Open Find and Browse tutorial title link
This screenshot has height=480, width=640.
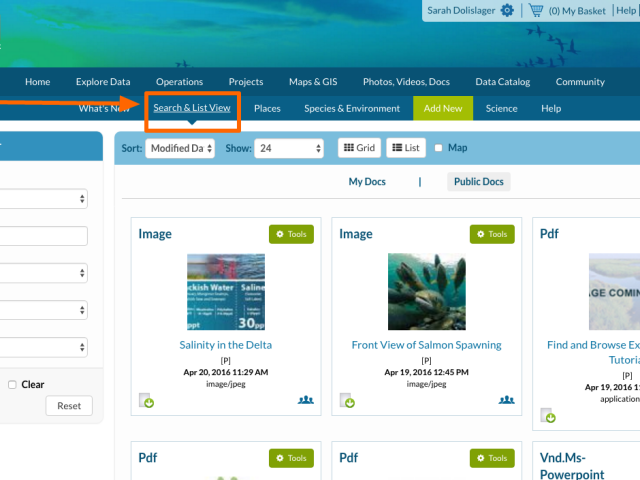593,352
